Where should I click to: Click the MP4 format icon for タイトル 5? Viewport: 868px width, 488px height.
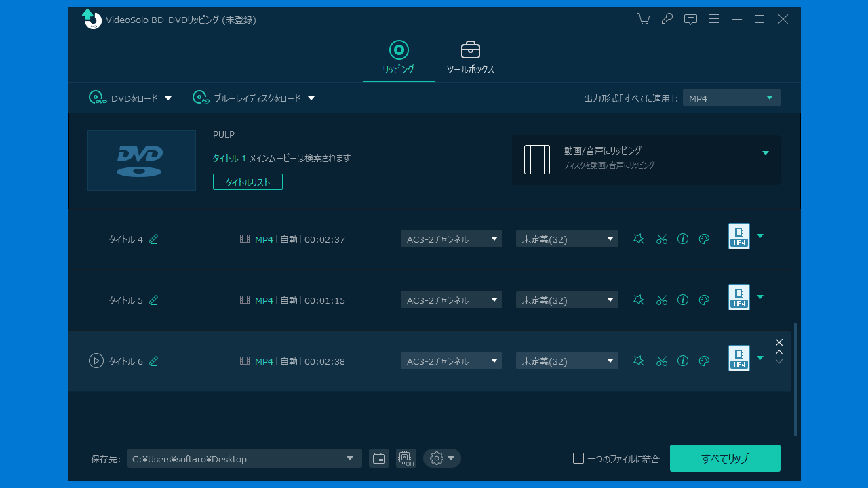pyautogui.click(x=739, y=297)
